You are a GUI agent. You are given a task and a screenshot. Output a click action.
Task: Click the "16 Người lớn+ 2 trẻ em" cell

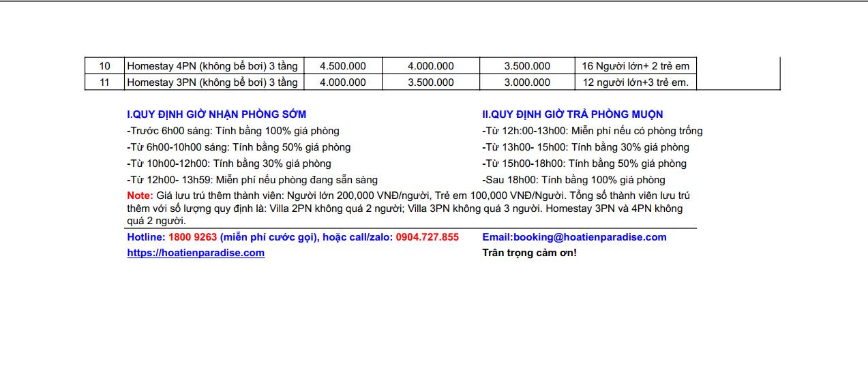click(x=635, y=66)
